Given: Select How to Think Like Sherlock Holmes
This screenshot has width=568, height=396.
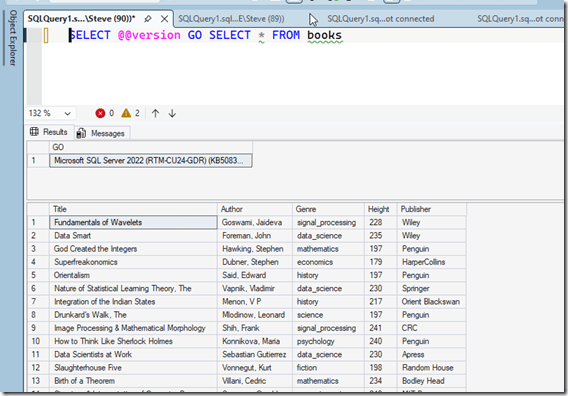Looking at the screenshot, I should click(133, 341).
